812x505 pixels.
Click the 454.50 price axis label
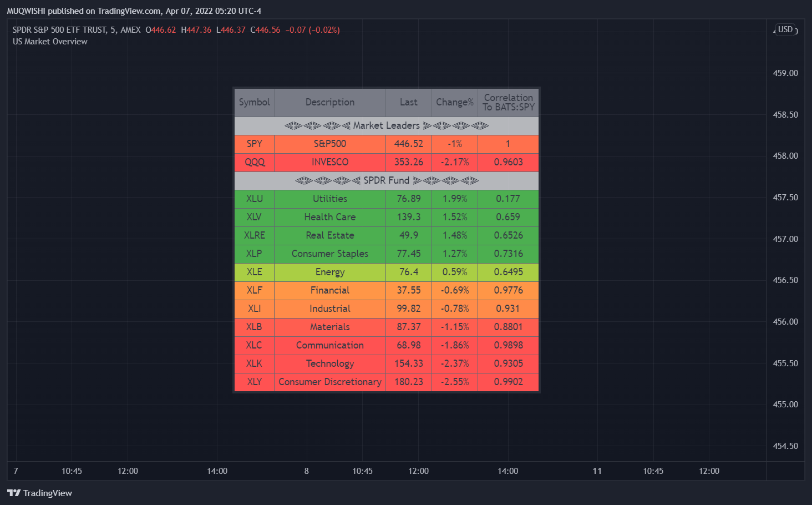click(785, 446)
